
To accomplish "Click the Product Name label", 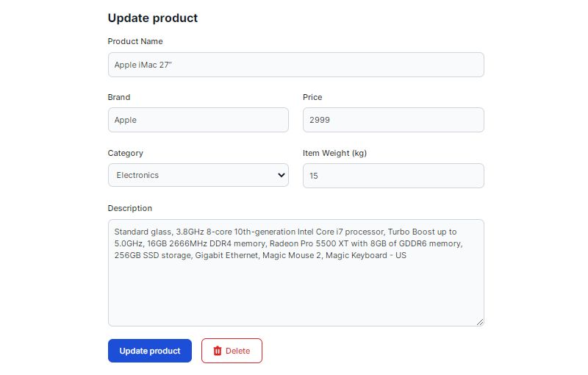I will click(x=135, y=41).
